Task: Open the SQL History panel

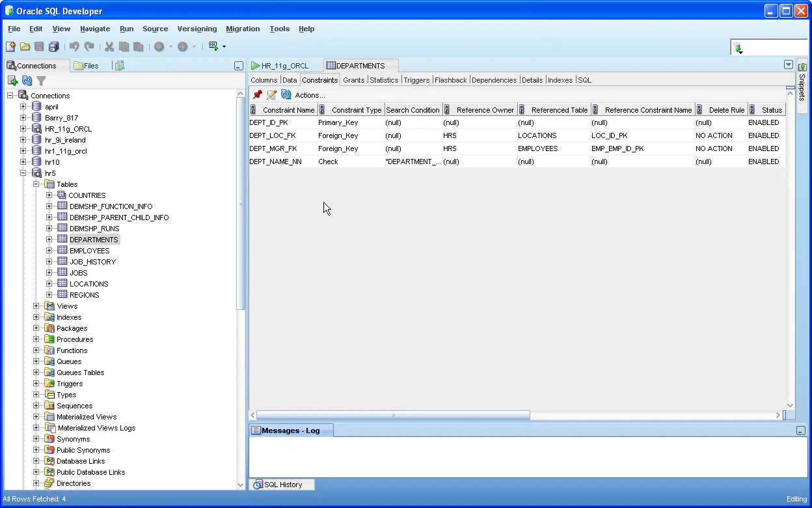Action: point(281,485)
